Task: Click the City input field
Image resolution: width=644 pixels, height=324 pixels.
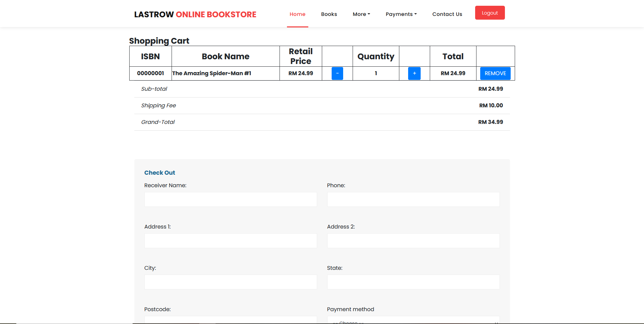Action: coord(230,282)
